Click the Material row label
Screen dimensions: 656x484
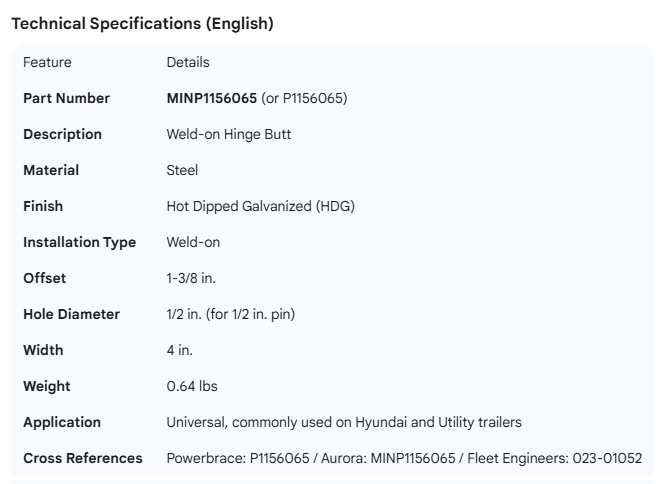(51, 170)
